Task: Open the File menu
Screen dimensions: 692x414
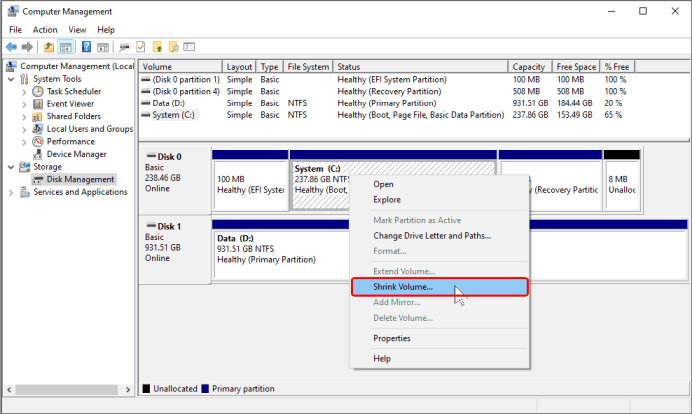Action: point(15,30)
